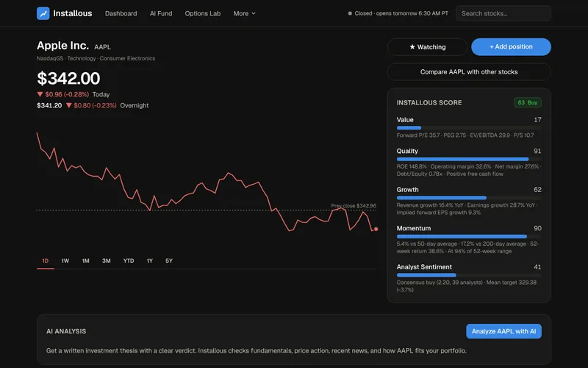Click the Quality score value 91

pyautogui.click(x=537, y=151)
